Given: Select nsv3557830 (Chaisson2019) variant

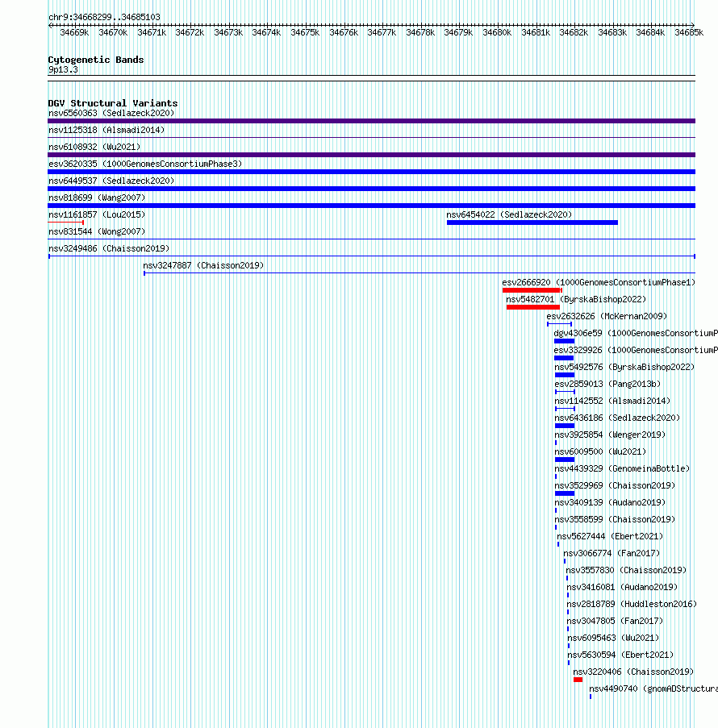Looking at the screenshot, I should pos(627,571).
